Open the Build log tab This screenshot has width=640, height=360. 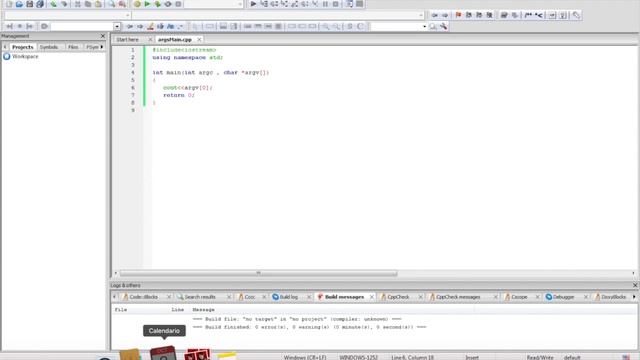[x=289, y=297]
